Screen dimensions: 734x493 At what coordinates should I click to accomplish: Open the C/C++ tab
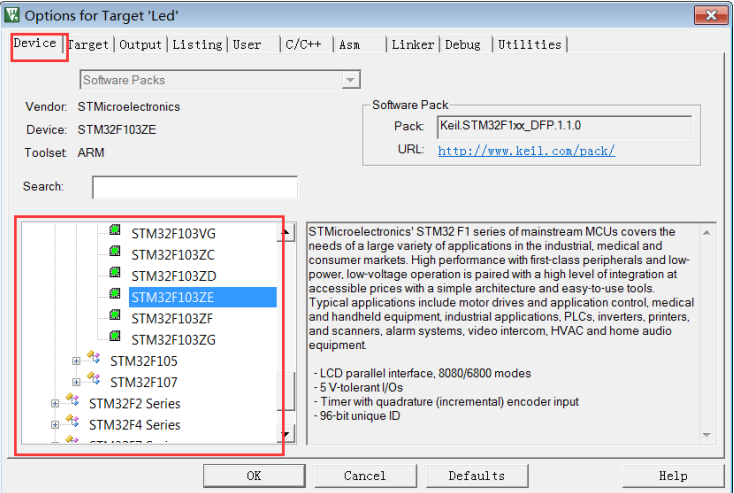click(303, 45)
